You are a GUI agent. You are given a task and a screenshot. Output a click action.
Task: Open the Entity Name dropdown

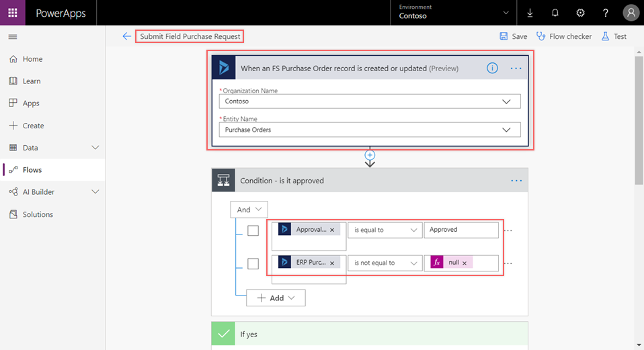369,130
